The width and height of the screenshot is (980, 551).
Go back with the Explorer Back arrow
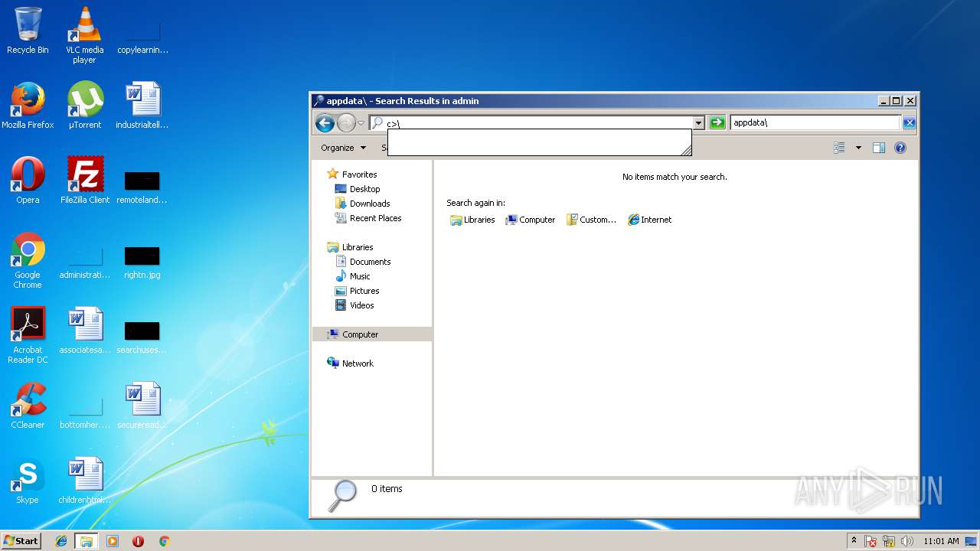(325, 122)
